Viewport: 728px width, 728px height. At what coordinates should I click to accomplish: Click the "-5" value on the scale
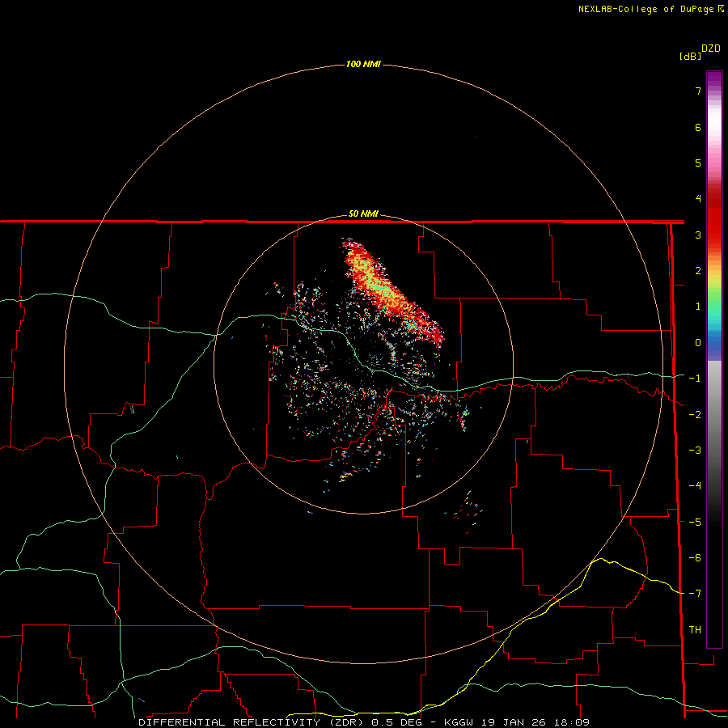coord(695,523)
